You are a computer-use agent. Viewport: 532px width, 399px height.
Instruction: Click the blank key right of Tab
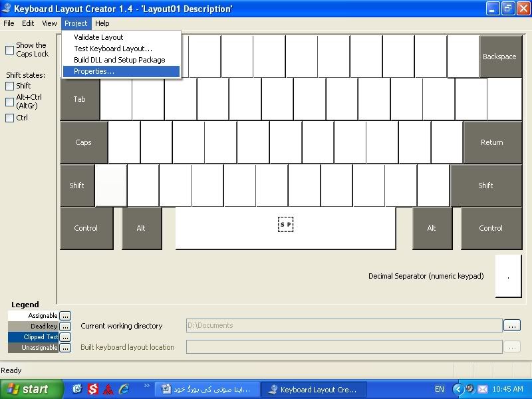click(x=116, y=99)
